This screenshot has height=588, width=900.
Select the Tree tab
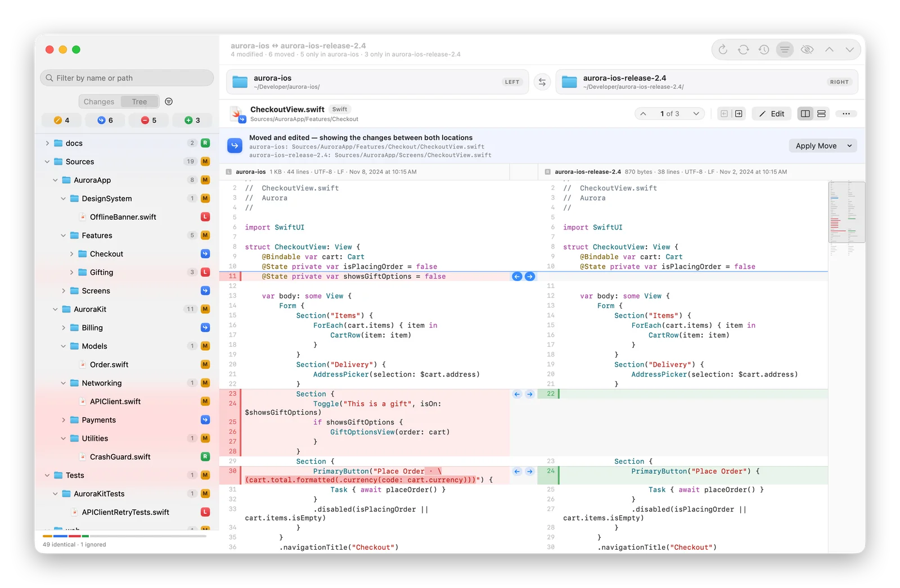click(139, 102)
